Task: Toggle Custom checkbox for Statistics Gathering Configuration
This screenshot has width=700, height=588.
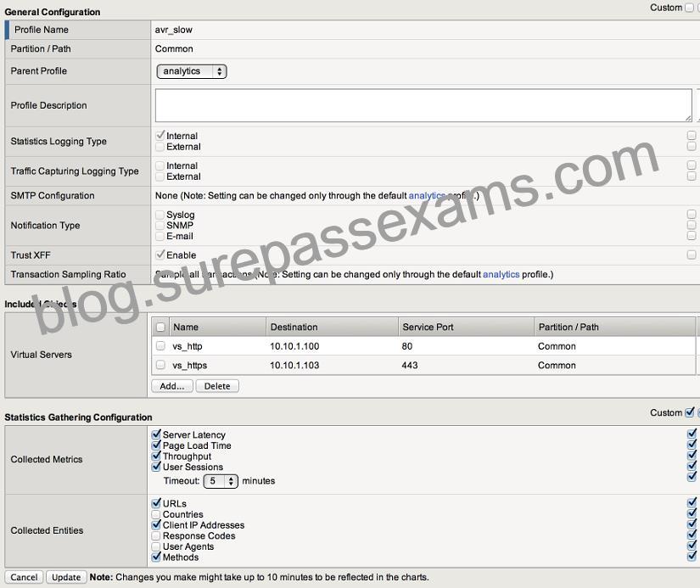Action: (690, 412)
